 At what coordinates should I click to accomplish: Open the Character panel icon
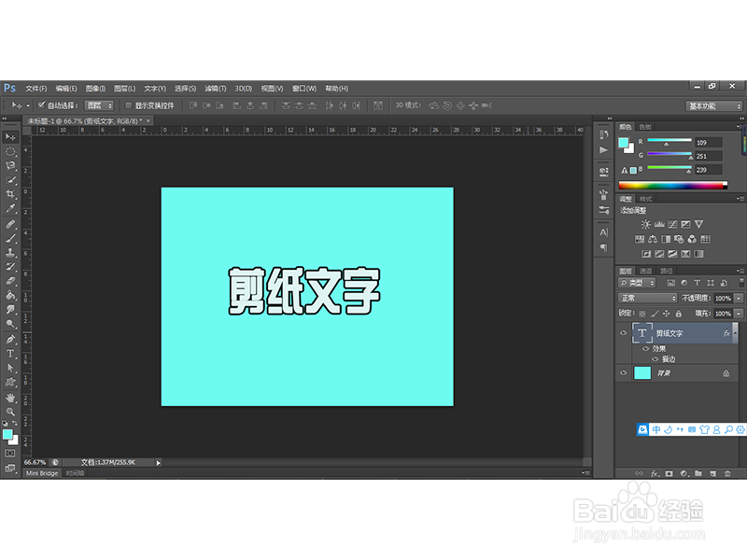(x=603, y=232)
